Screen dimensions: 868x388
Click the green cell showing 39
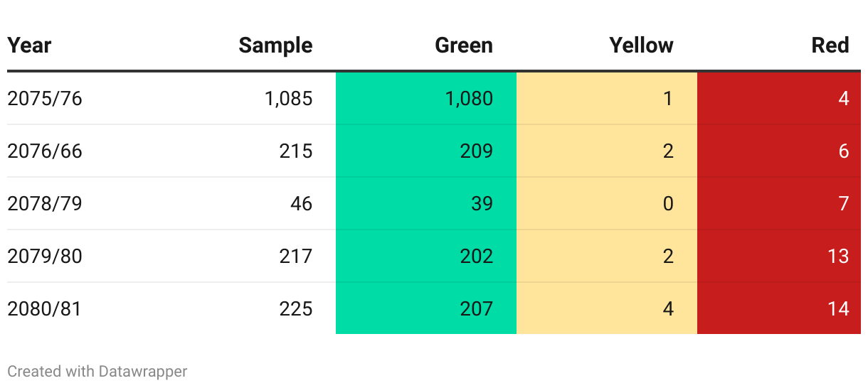[482, 203]
